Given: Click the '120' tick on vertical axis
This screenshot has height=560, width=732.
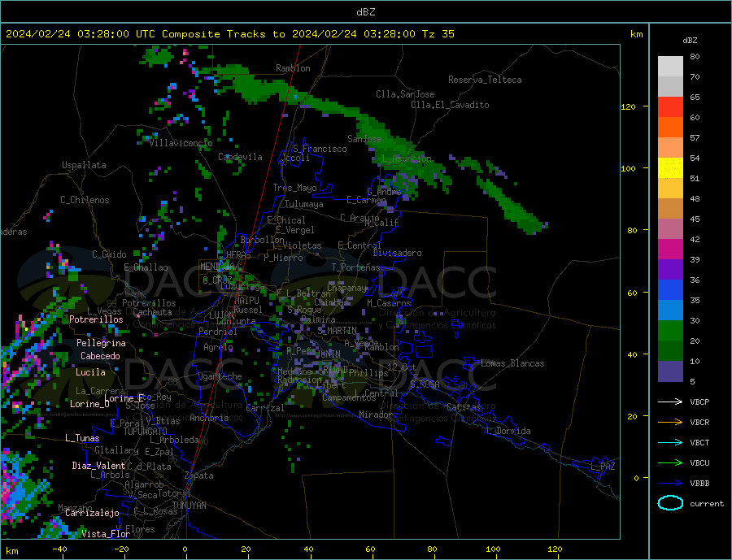Looking at the screenshot, I should (x=628, y=106).
